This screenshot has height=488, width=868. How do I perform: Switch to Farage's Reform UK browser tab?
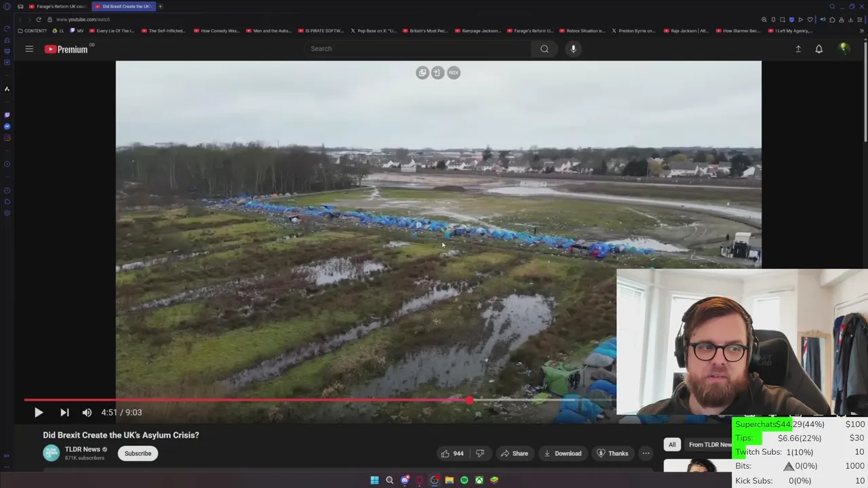(x=58, y=6)
